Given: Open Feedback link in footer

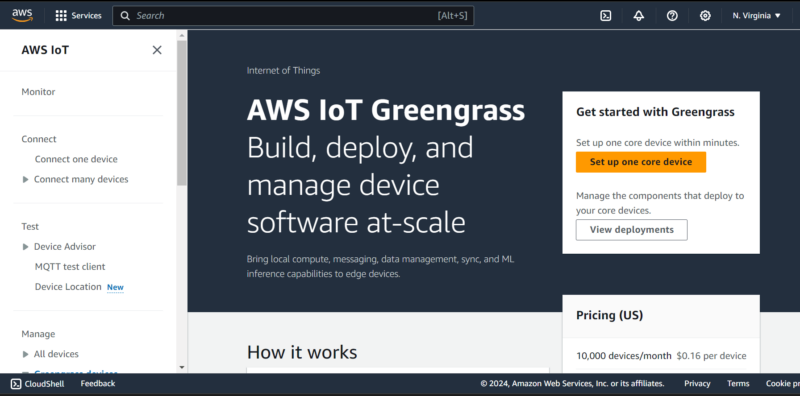Looking at the screenshot, I should coord(98,384).
